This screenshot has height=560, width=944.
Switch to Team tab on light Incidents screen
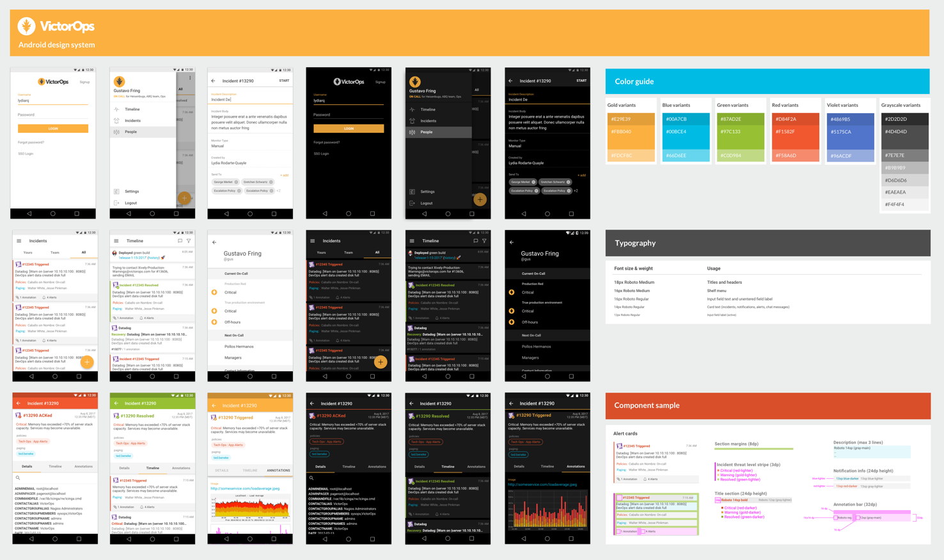tap(55, 253)
